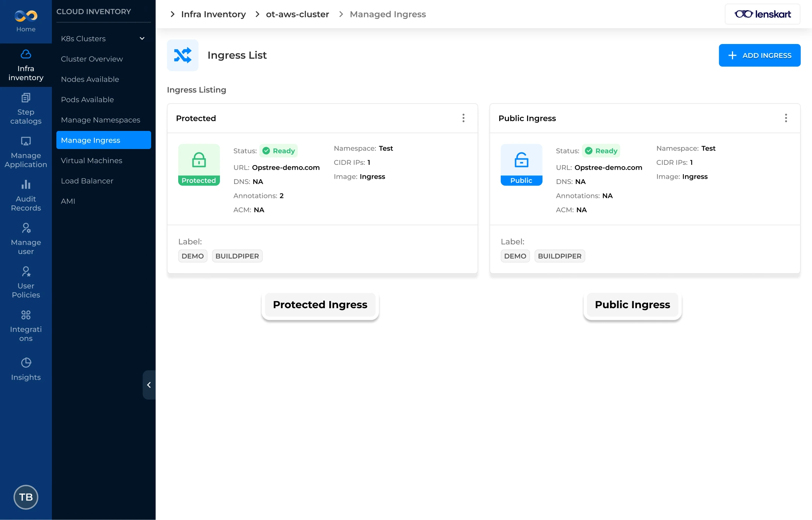Select Manage Ingress menu item
812x520 pixels.
pos(103,140)
